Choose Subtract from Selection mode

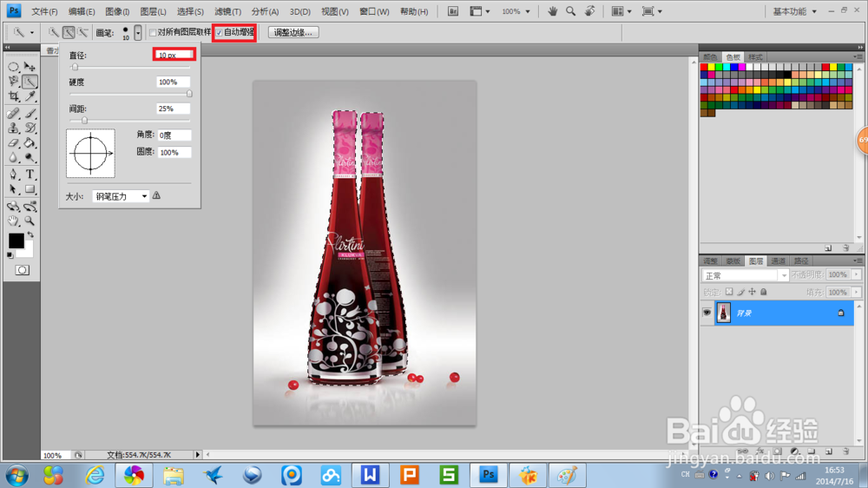coord(82,33)
